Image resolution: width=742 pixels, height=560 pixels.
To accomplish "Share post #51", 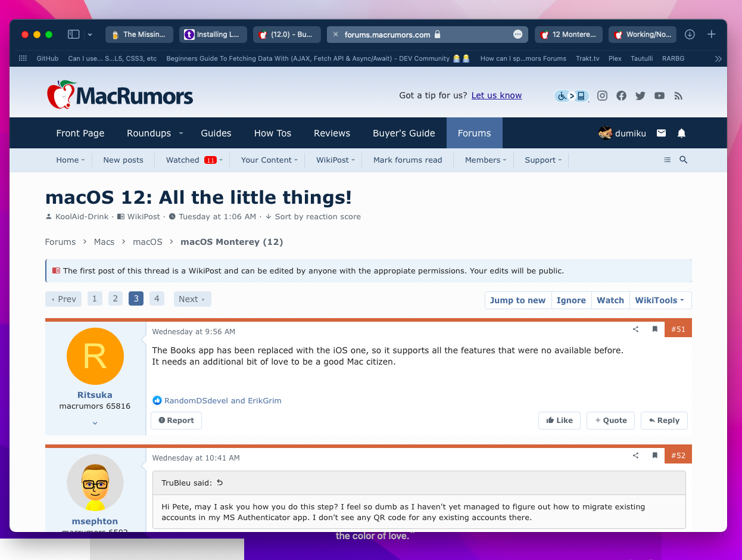I will (635, 329).
